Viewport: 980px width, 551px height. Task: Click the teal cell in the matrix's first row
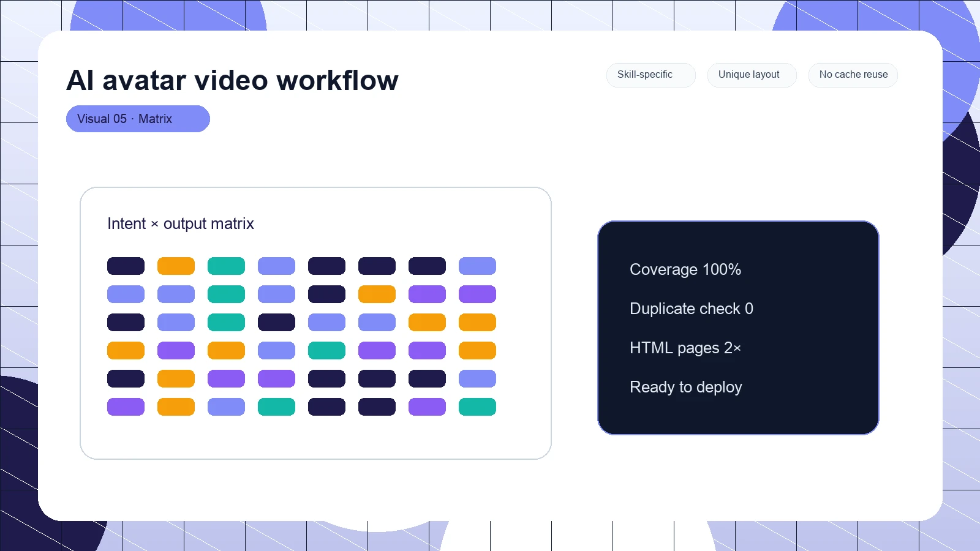[226, 266]
